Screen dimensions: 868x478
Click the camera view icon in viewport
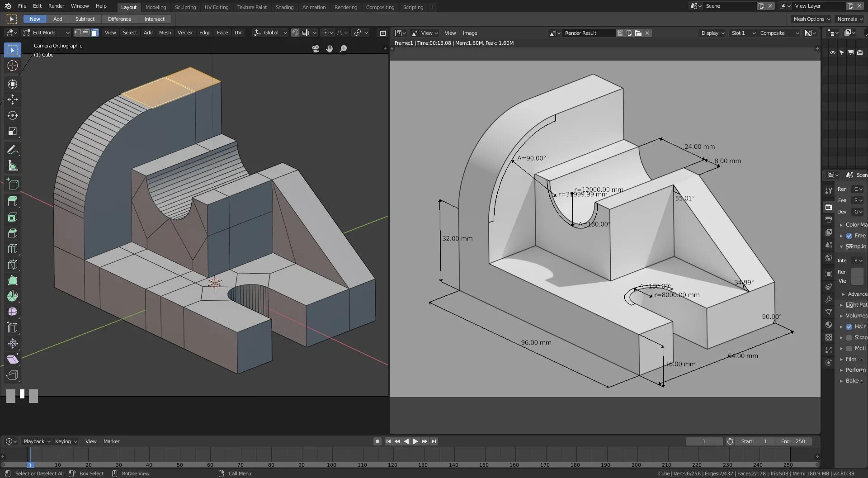[316, 49]
